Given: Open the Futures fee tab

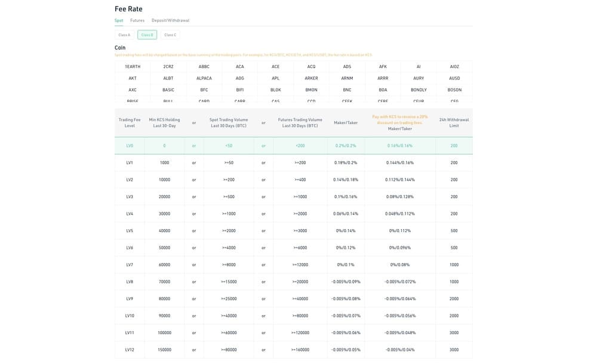Looking at the screenshot, I should pos(137,20).
